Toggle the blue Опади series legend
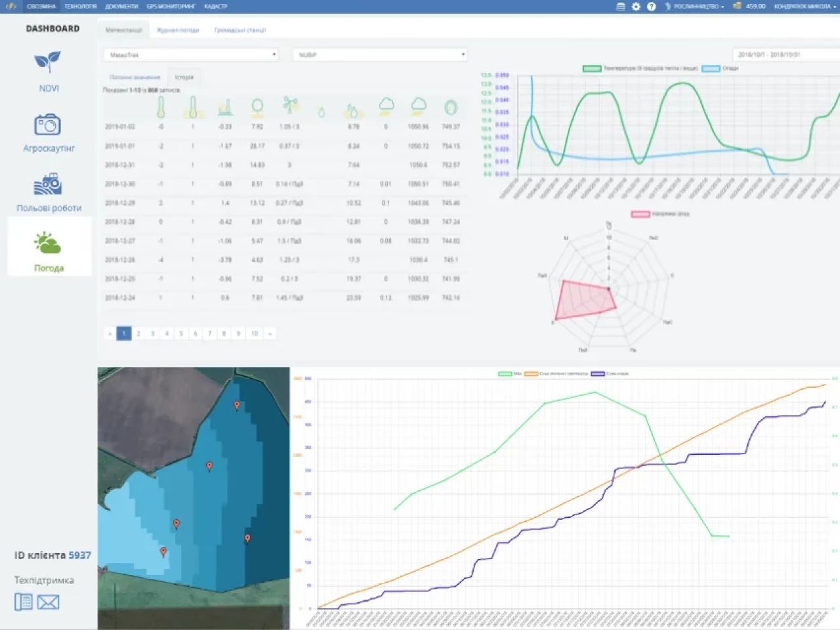Image resolution: width=840 pixels, height=630 pixels. click(710, 68)
